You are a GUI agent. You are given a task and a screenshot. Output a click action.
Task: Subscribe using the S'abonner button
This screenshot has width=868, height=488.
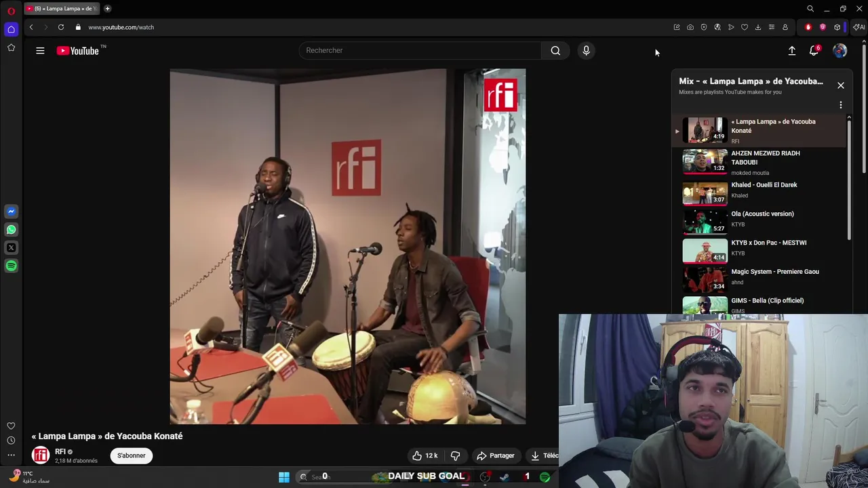point(131,455)
